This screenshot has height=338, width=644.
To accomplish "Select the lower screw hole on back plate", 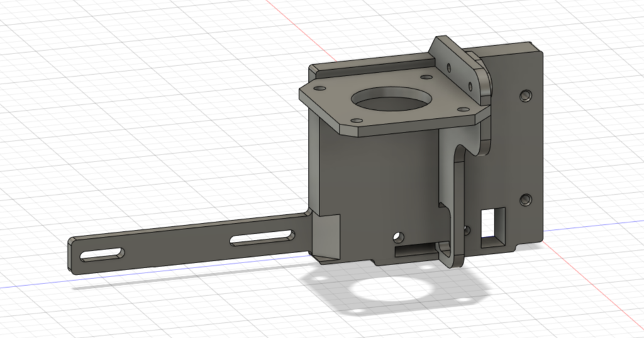I will [526, 200].
